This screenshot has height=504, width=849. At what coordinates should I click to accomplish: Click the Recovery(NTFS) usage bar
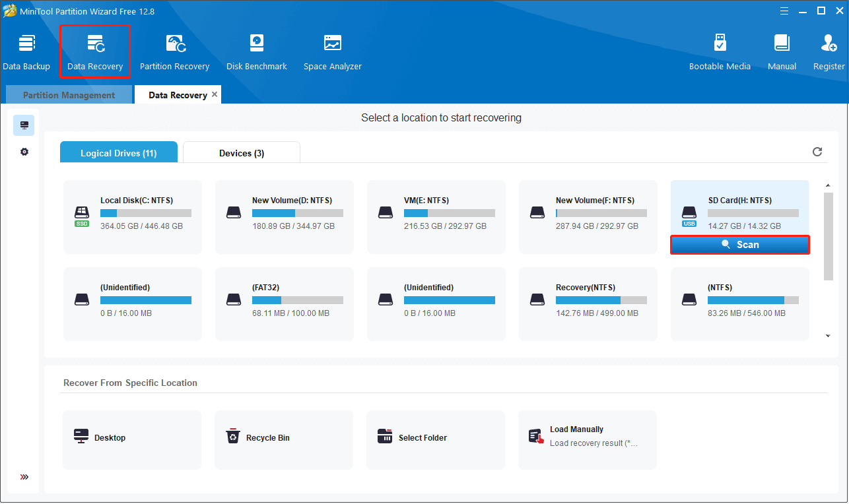601,300
